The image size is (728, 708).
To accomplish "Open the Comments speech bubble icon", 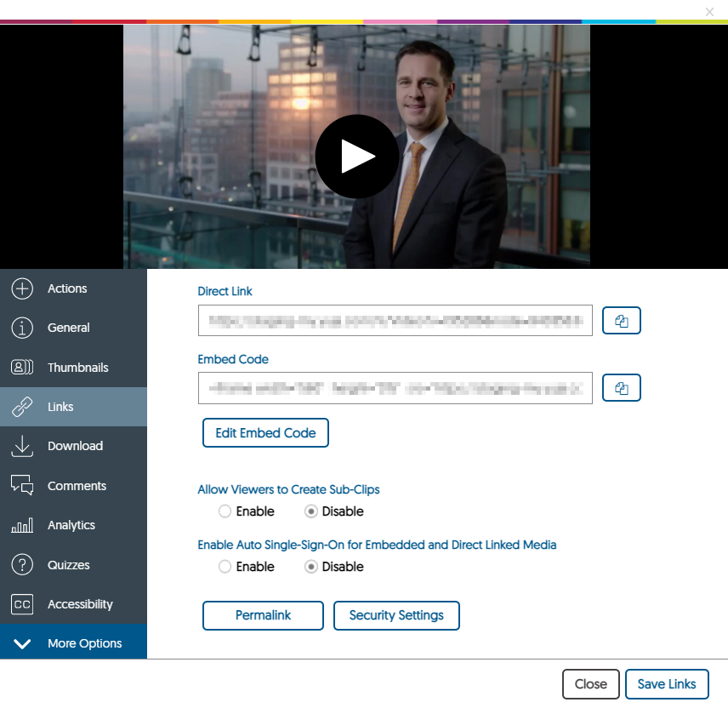I will pos(22,486).
